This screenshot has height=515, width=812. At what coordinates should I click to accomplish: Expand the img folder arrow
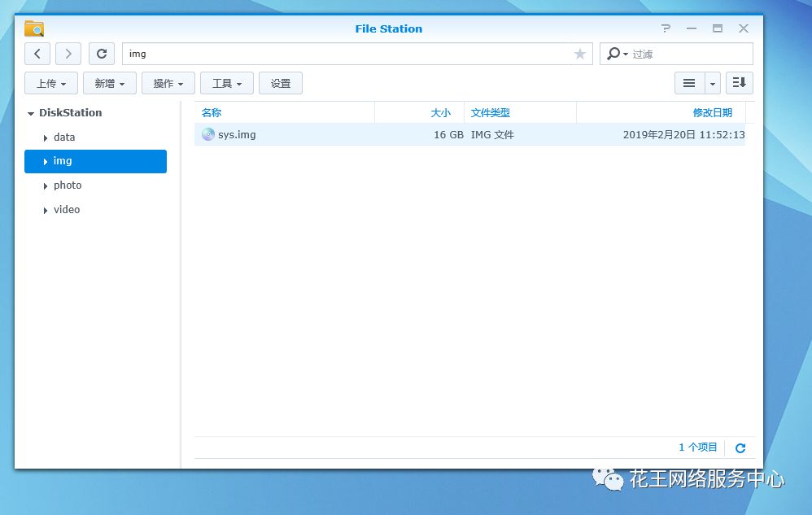46,162
